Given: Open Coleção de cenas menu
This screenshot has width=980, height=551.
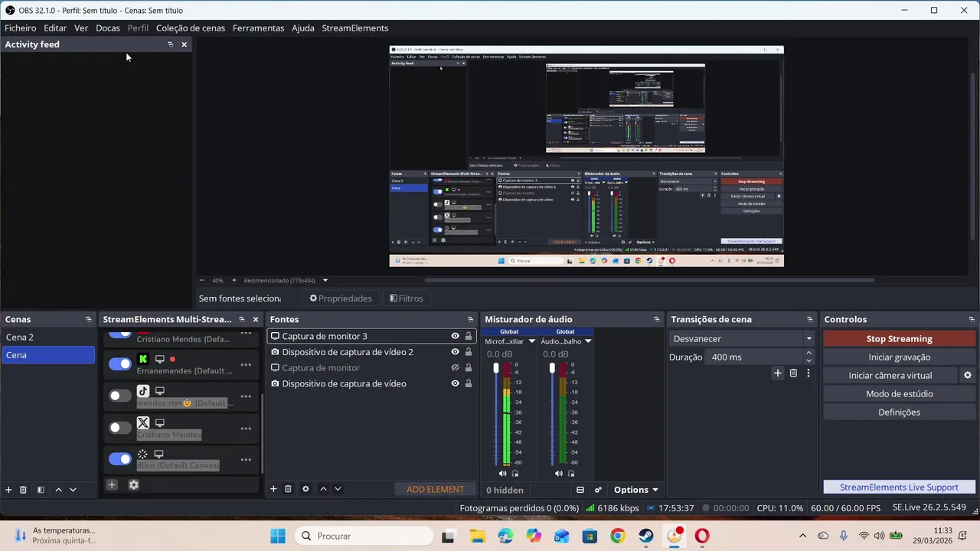Looking at the screenshot, I should (191, 28).
